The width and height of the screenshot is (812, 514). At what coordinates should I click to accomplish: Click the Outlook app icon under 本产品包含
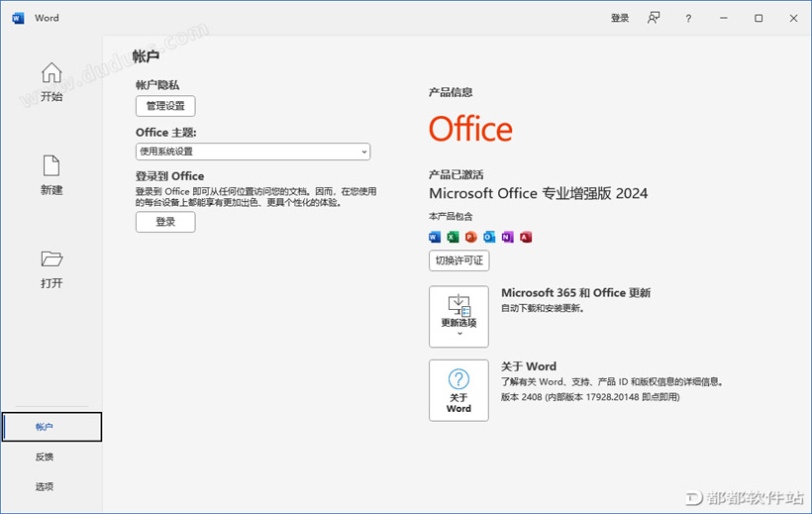489,237
